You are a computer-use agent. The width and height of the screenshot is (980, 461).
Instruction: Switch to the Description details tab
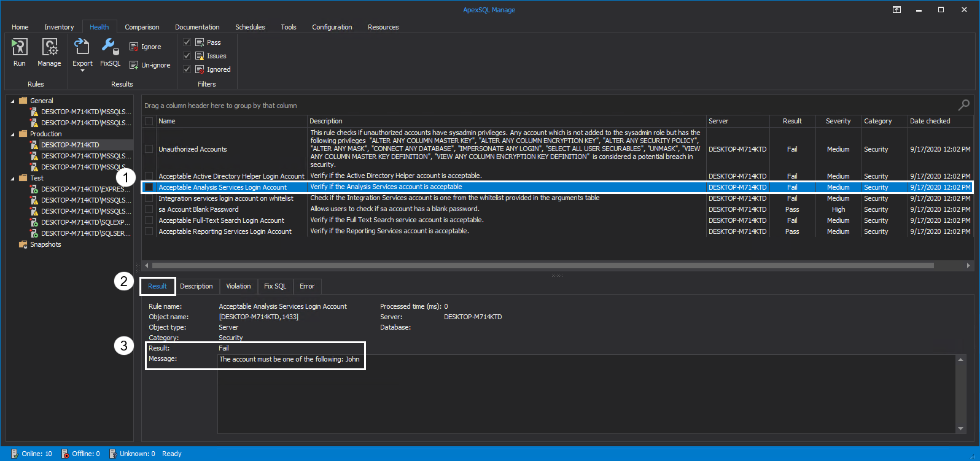196,287
